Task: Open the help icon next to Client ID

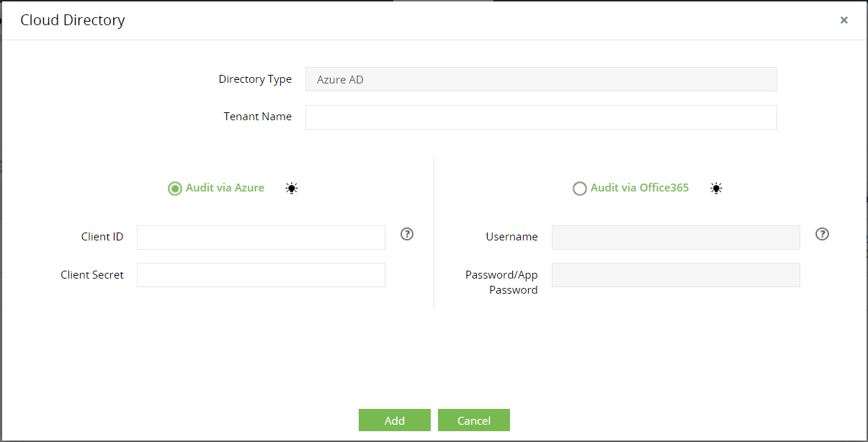Action: 407,234
